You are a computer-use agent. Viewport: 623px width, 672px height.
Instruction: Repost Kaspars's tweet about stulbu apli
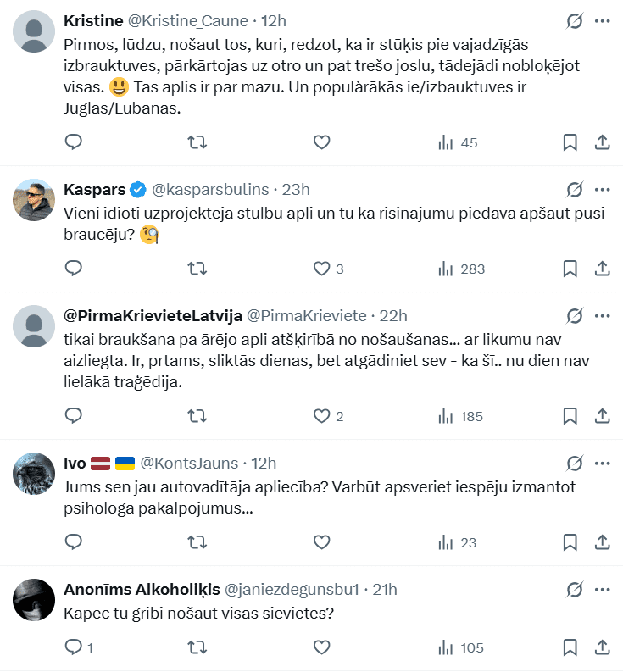tap(197, 269)
